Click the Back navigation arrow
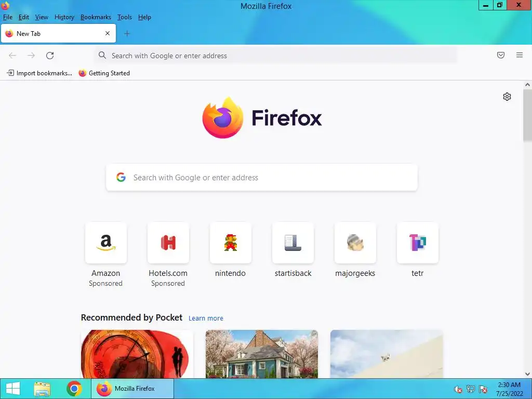532x399 pixels. [12, 55]
